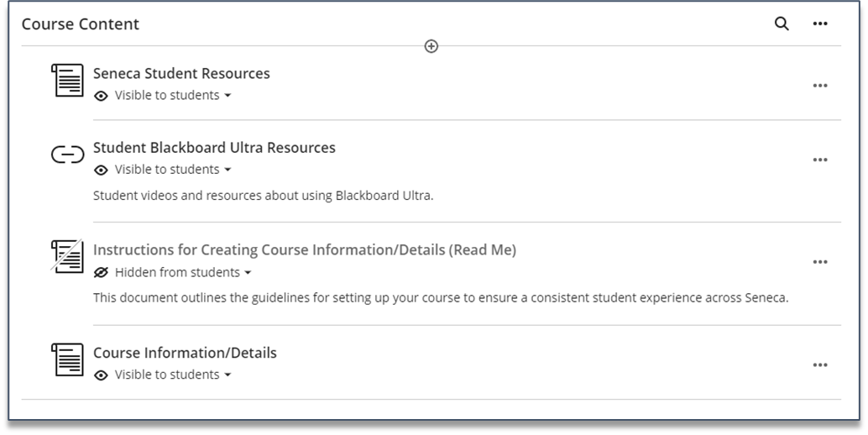
Task: Expand visibility dropdown for Student Blackboard Ultra Resources
Action: click(x=227, y=170)
